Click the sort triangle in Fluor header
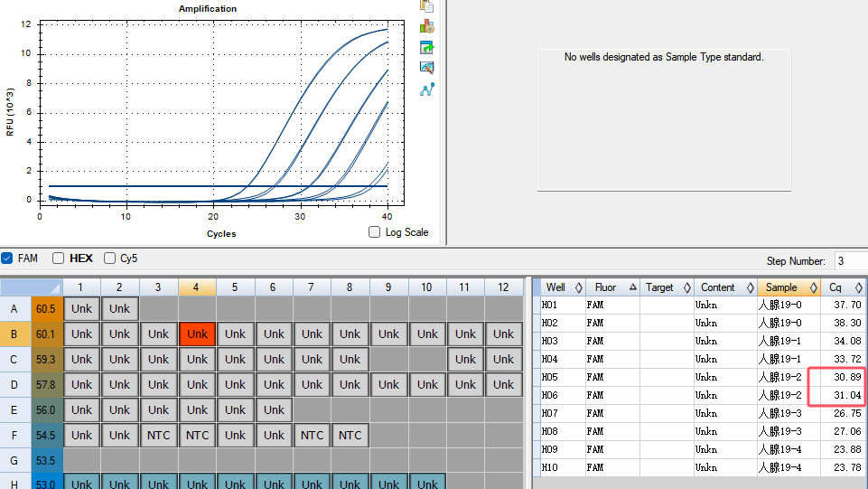 point(632,287)
